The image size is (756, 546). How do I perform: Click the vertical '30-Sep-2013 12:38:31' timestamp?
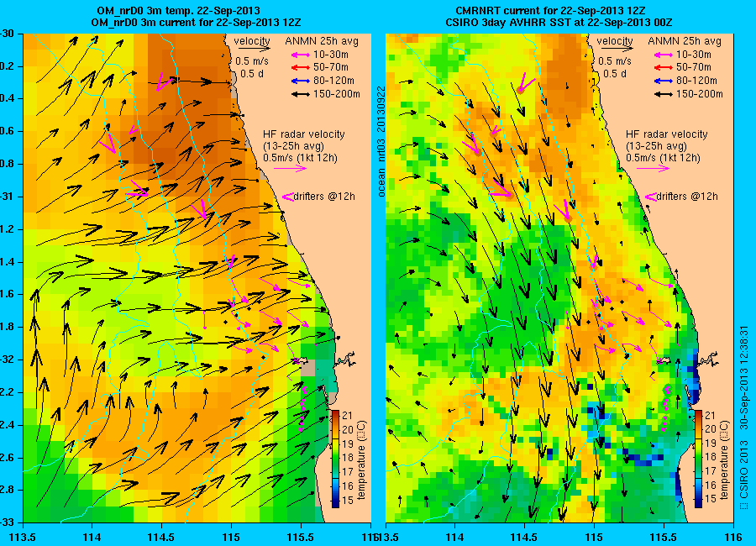coord(743,378)
